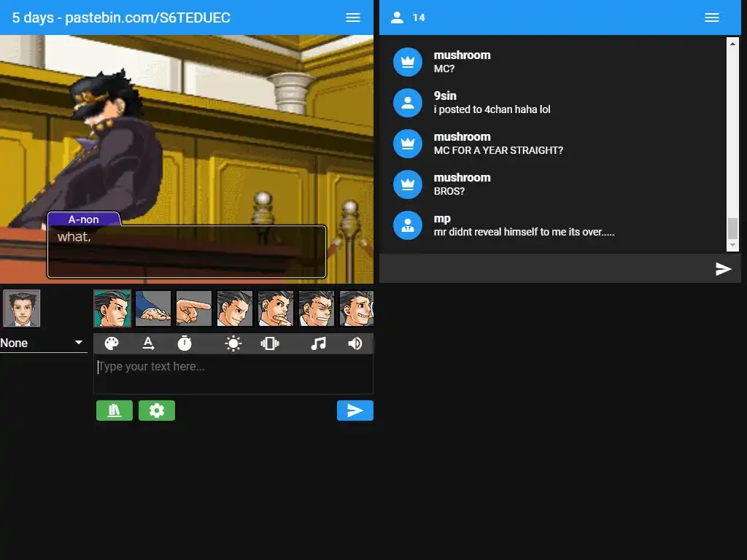Select the thinking Phoenix pose thumbnail
This screenshot has width=747, height=560.
(276, 308)
